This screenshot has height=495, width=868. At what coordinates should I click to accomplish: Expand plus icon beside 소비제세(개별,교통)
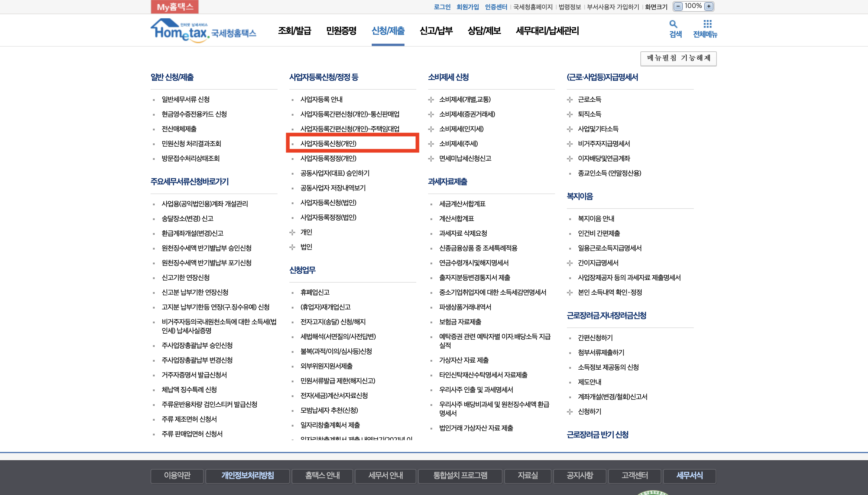(x=431, y=100)
